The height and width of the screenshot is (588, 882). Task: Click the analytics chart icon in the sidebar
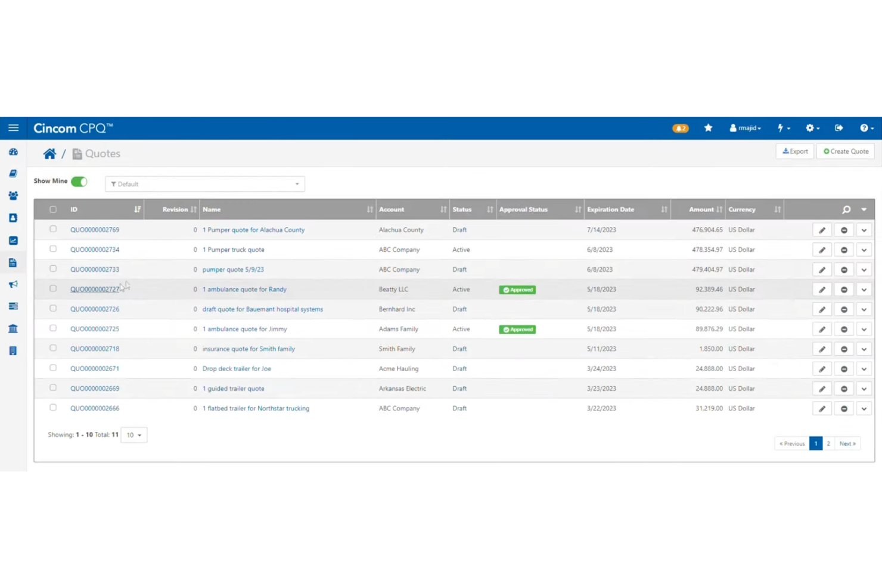pos(13,241)
